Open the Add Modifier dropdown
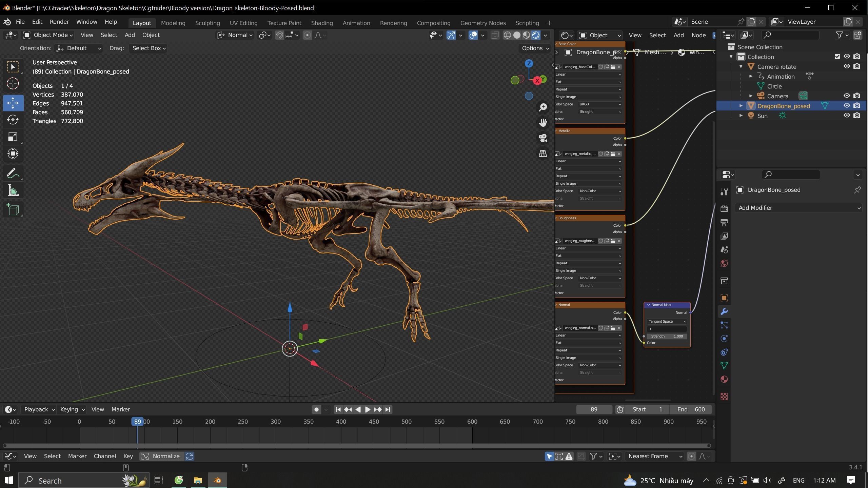The width and height of the screenshot is (868, 488). tap(798, 208)
